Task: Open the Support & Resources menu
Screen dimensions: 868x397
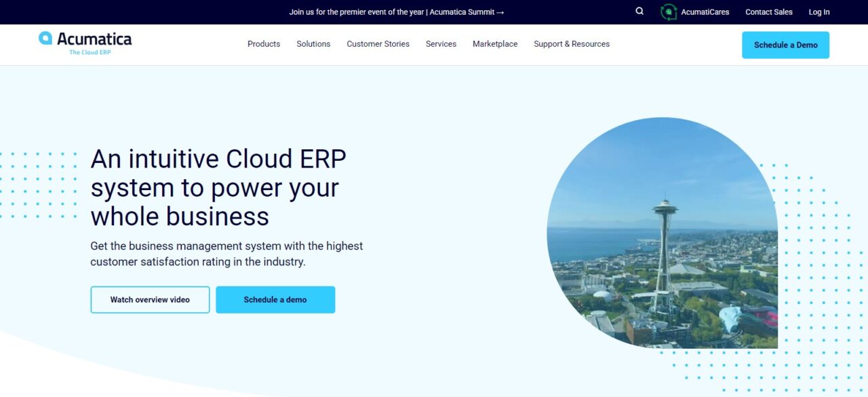Action: (572, 44)
